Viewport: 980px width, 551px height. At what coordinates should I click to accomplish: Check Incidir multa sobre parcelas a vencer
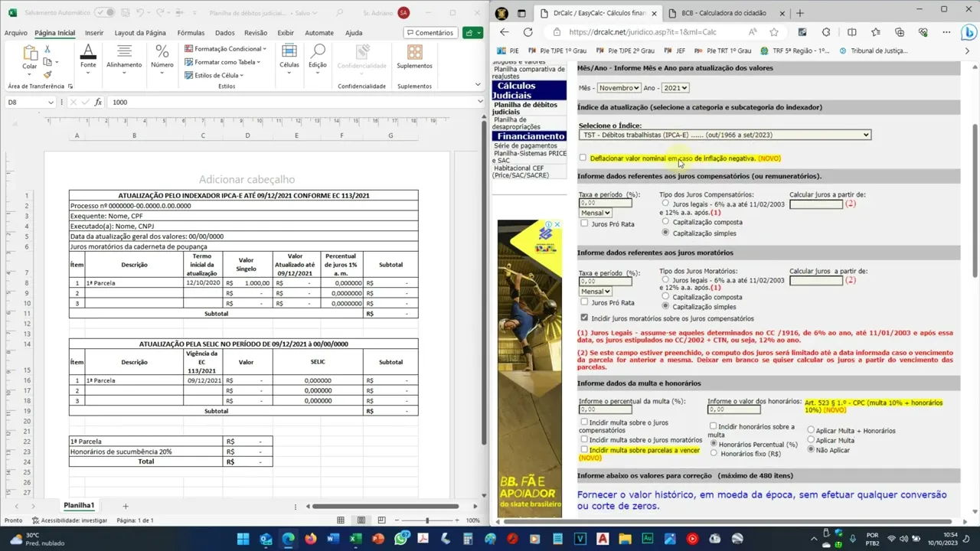click(584, 450)
